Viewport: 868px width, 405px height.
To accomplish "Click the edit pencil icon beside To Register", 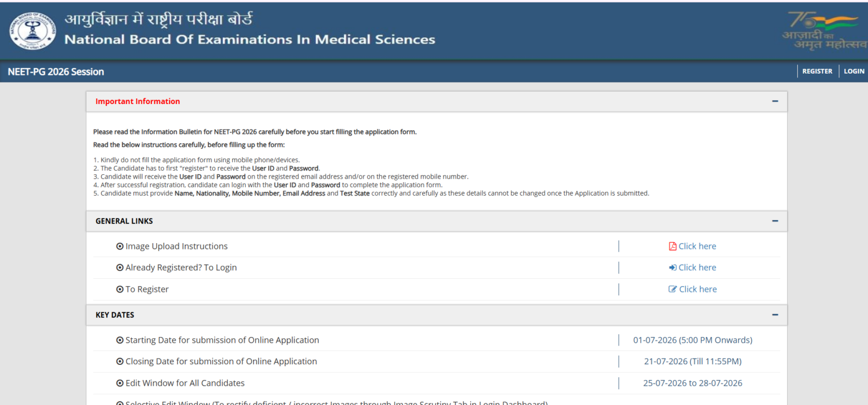I will (x=672, y=289).
